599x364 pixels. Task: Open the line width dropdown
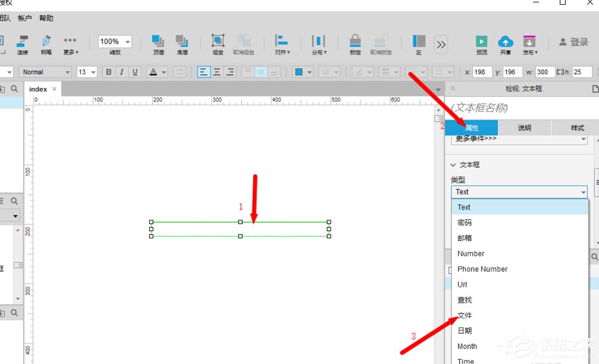point(389,72)
